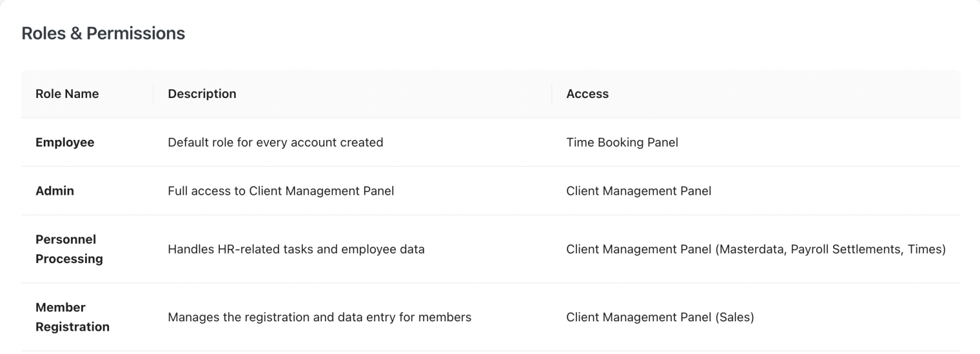Image resolution: width=980 pixels, height=354 pixels.
Task: Choose the Member Registration role name
Action: click(72, 317)
